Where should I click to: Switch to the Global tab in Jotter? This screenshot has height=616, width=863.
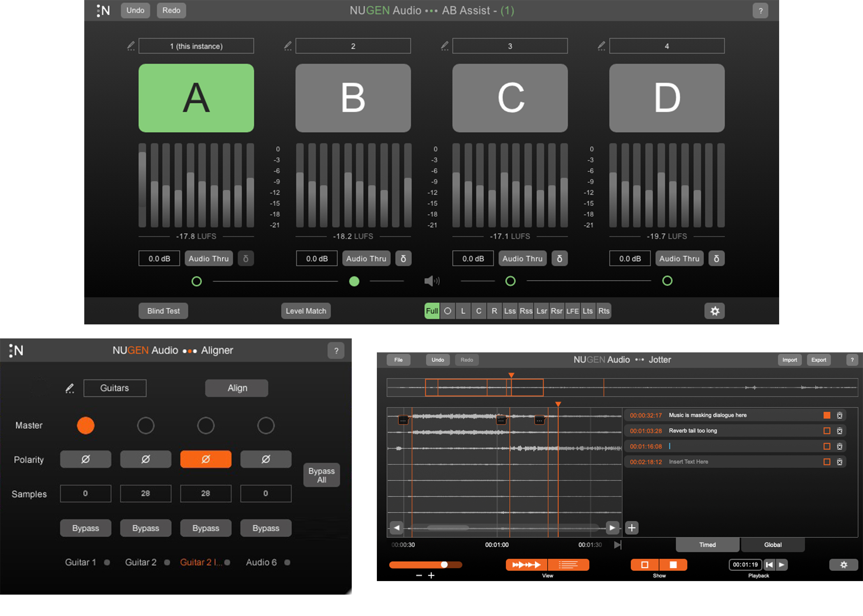point(772,544)
